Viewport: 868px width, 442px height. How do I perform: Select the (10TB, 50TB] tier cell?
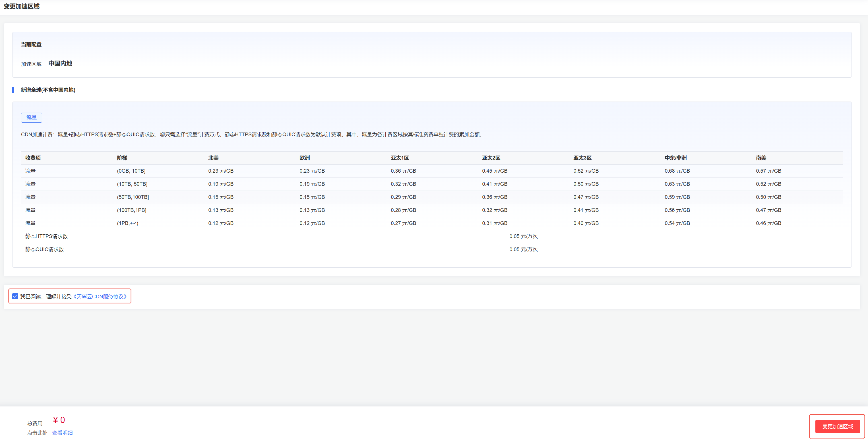[x=132, y=184]
